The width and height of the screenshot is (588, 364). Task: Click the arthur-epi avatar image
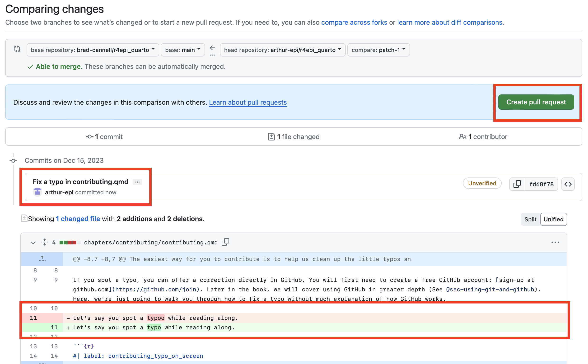click(x=37, y=192)
